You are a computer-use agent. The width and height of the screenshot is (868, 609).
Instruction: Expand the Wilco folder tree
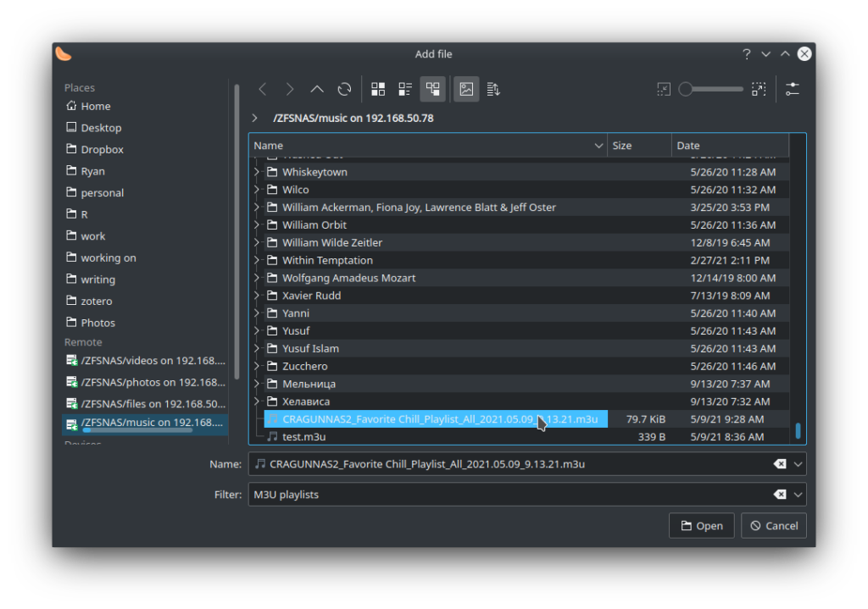coord(257,190)
